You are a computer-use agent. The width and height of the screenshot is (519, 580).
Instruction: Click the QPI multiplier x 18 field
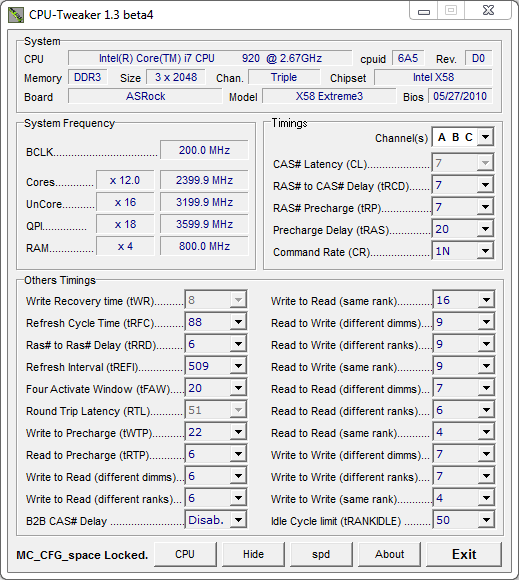click(x=125, y=224)
